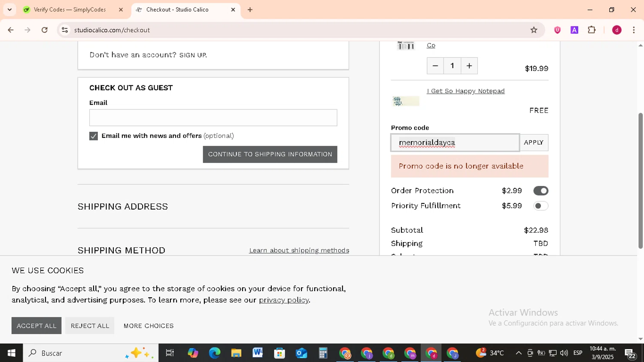Click Continue to Shipping Information button

pyautogui.click(x=270, y=155)
